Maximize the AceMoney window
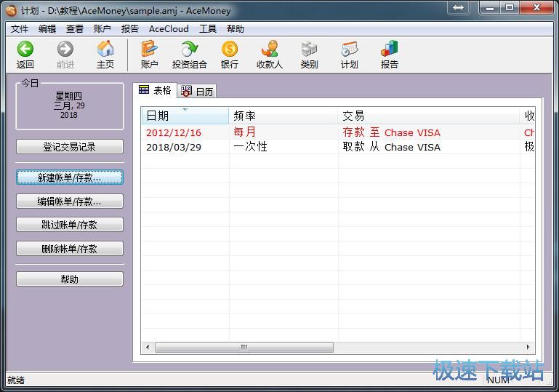Screen dimensions: 559x392 point(510,7)
